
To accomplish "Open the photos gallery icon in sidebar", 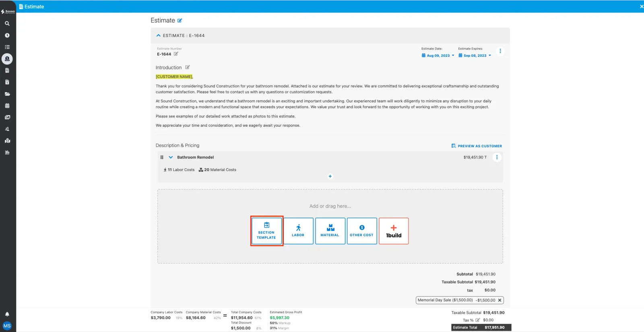I will (x=7, y=117).
